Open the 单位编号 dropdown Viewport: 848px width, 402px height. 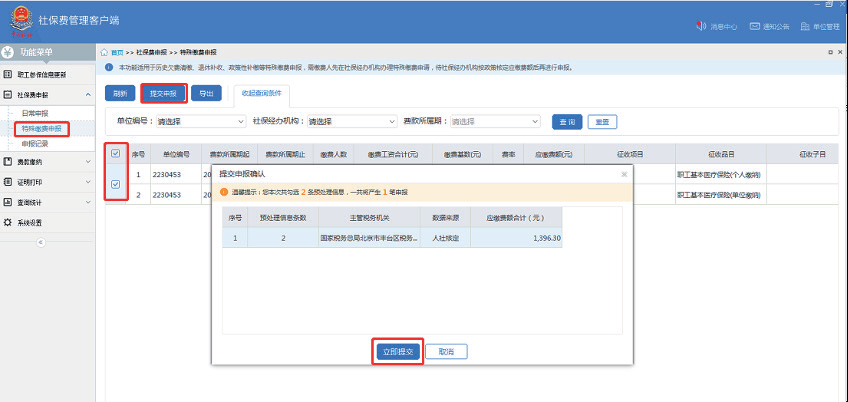pyautogui.click(x=200, y=121)
